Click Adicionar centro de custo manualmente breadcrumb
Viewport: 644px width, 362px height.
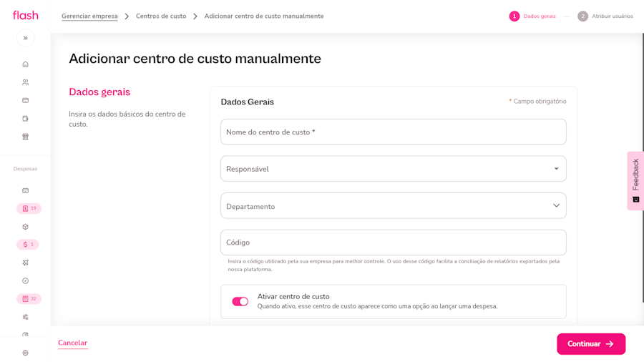point(264,16)
